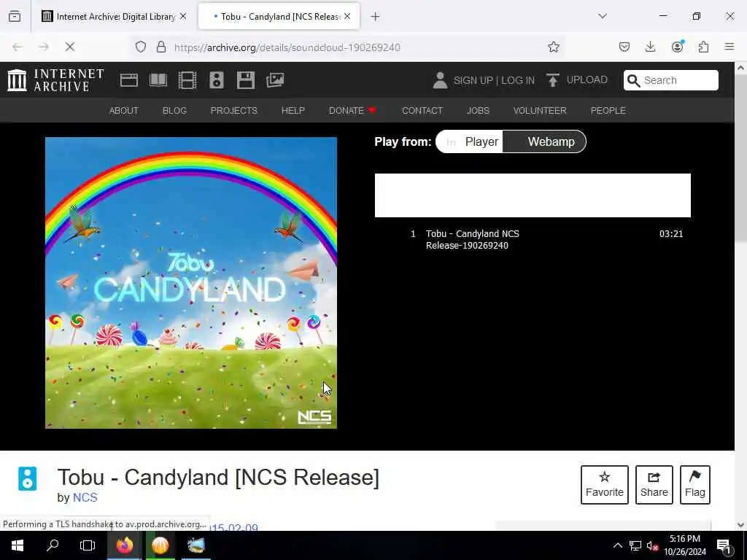Click the audio item type icon beside title

click(28, 478)
